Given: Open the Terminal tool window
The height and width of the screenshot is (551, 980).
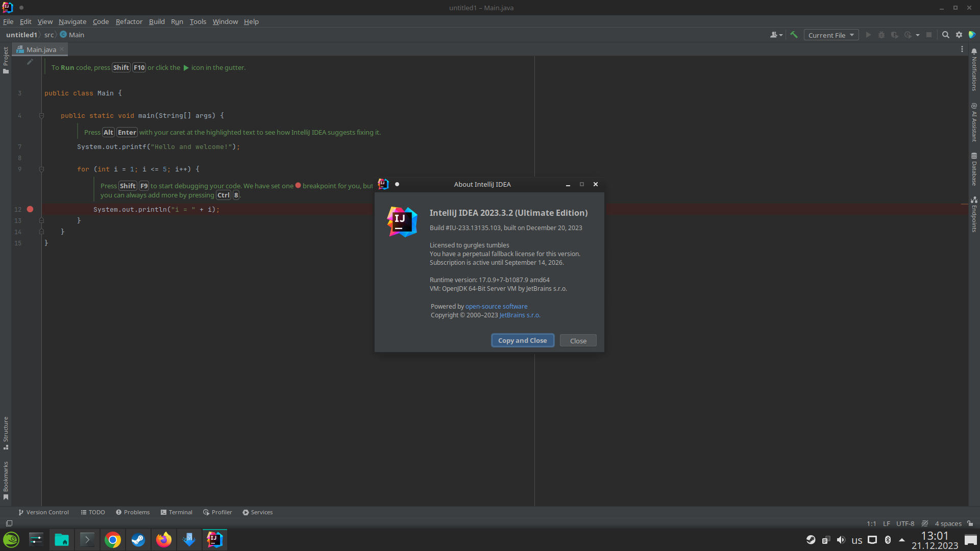Looking at the screenshot, I should click(176, 512).
